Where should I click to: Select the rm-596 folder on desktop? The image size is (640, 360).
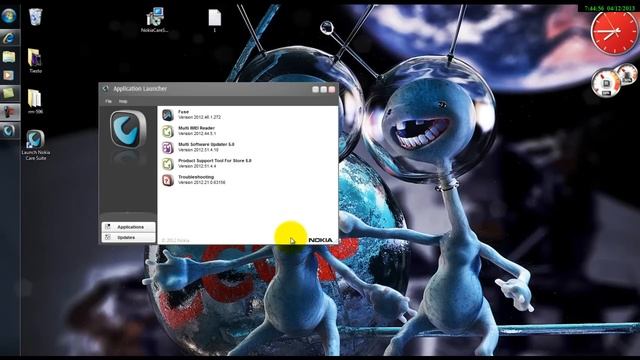35,101
